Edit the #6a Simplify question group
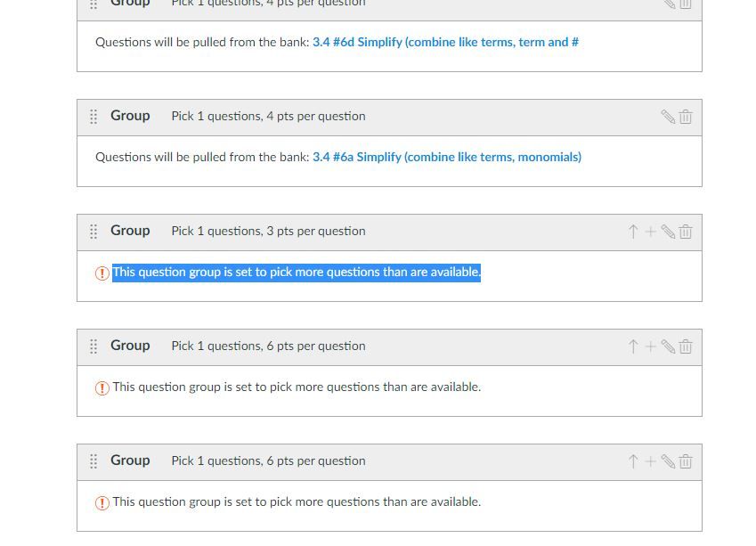Screen dimensions: 756x546 click(668, 117)
